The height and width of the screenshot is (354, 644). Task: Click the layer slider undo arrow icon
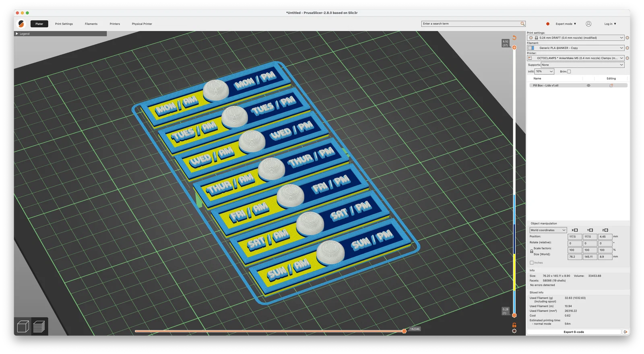pyautogui.click(x=514, y=38)
